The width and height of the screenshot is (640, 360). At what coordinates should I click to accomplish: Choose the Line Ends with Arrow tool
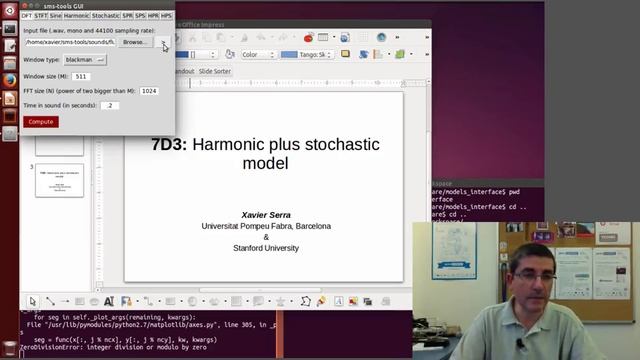point(65,302)
